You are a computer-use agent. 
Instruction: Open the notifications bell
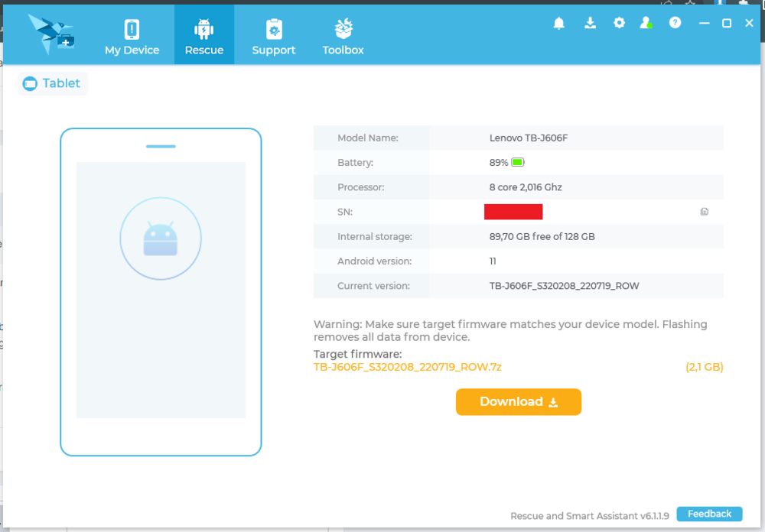point(559,23)
